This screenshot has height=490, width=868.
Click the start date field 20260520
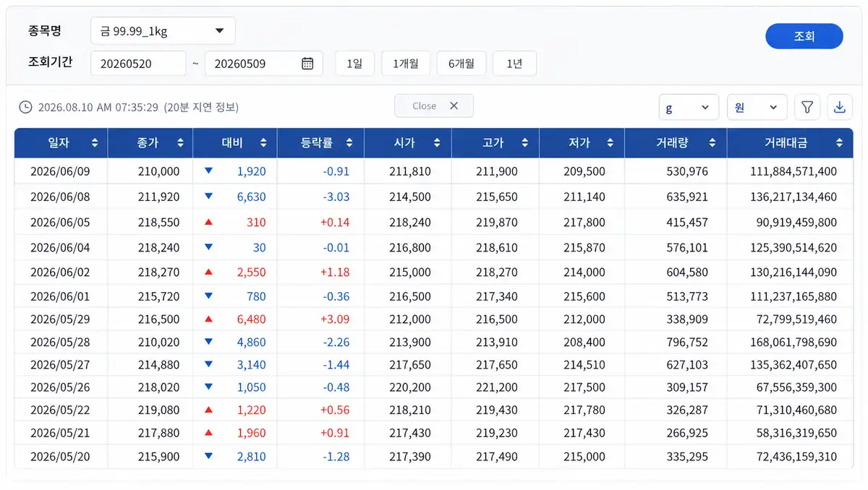click(x=138, y=64)
